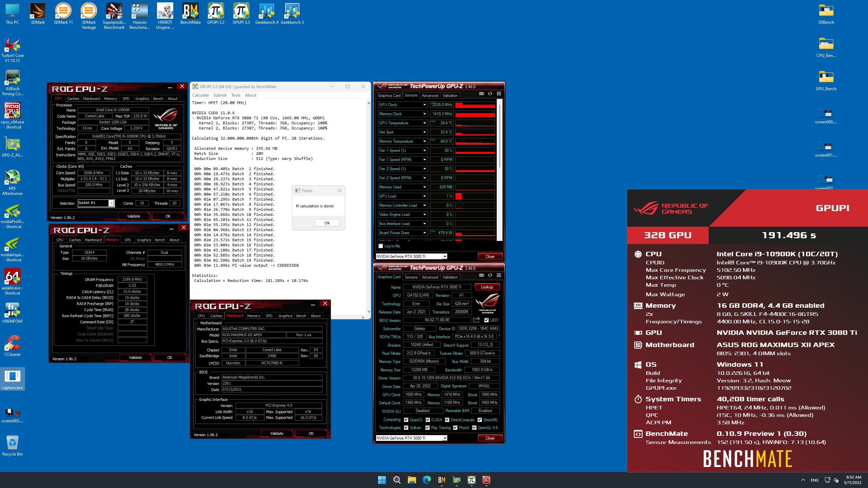This screenshot has height=488, width=868.
Task: Open 3DMark Vantage desktop icon
Action: [88, 16]
